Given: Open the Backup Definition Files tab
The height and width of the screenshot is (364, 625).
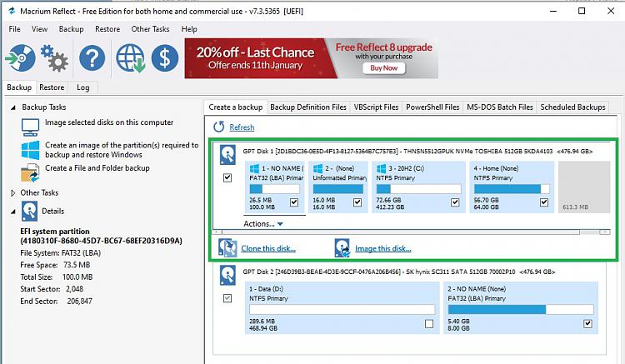Looking at the screenshot, I should [308, 107].
